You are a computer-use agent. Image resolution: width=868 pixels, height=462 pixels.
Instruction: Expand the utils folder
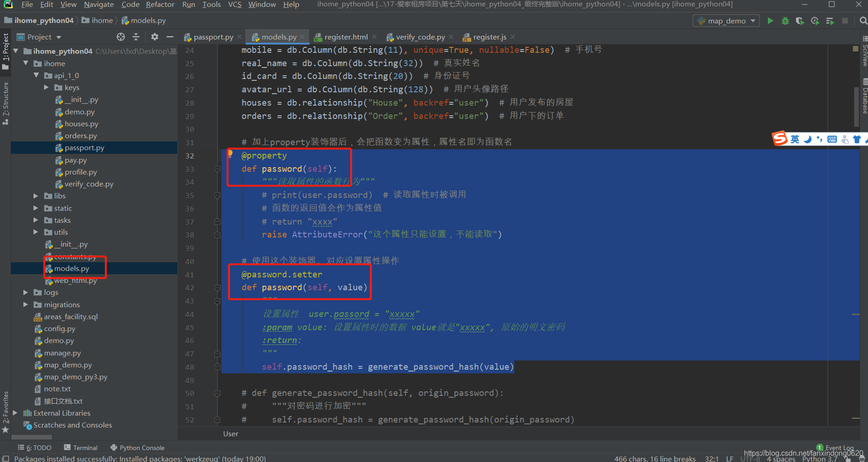tap(36, 232)
